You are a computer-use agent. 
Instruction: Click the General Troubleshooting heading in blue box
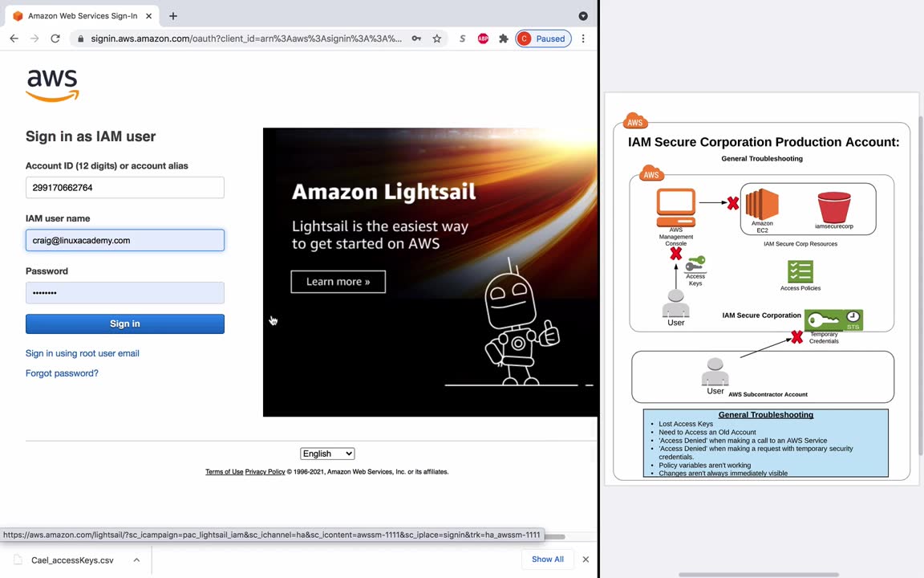pos(765,414)
